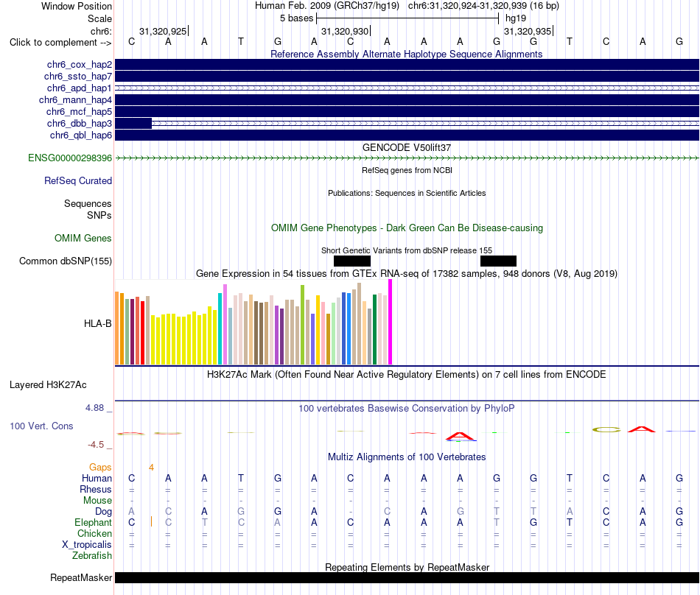Open 100 vertebrates Basewise Conservation by PhyloP title

point(406,408)
